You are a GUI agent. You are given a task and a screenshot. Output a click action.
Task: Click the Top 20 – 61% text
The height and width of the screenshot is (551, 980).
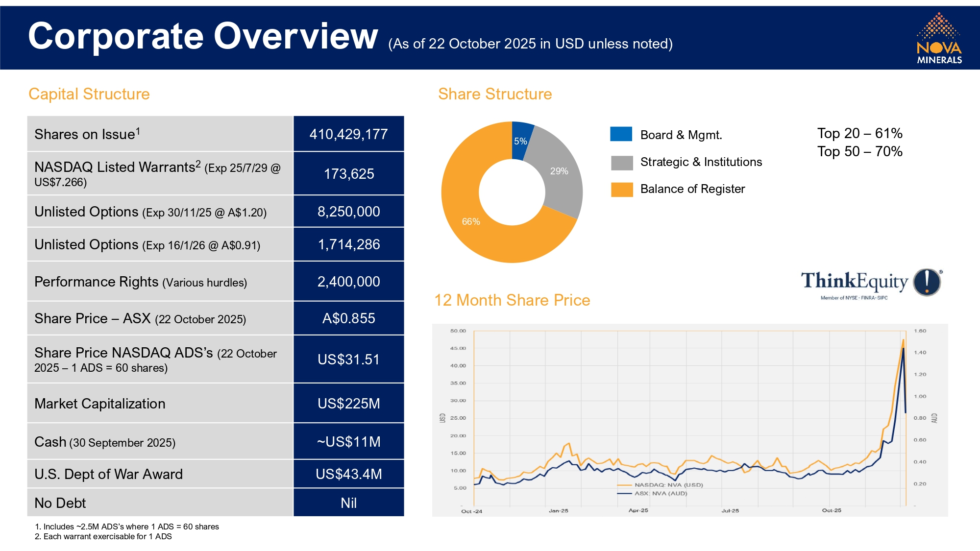[859, 133]
